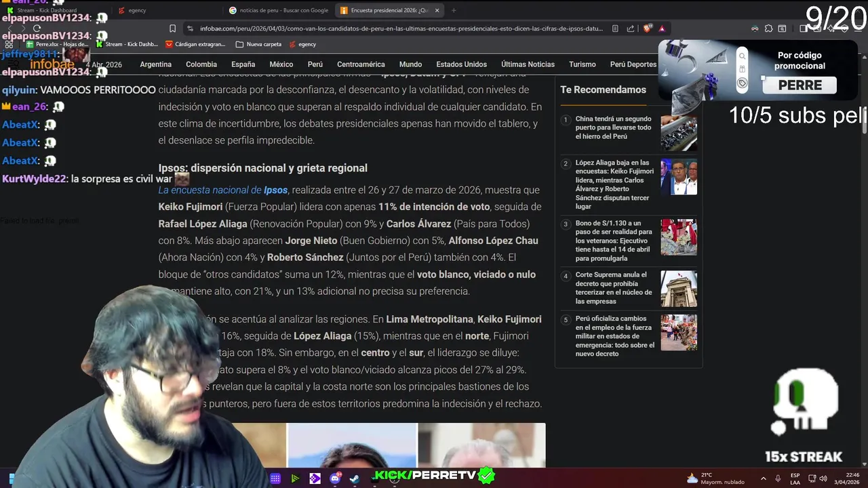Open the 'Nueva carpeta' bookmarks folder
The image size is (868, 488).
pos(258,44)
